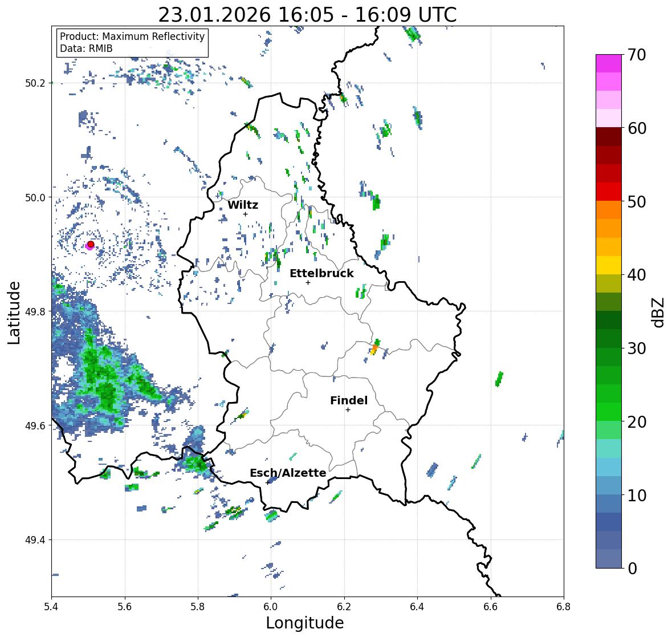This screenshot has width=672, height=637.
Task: Click the 49.4 latitude tick label
Action: (36, 540)
